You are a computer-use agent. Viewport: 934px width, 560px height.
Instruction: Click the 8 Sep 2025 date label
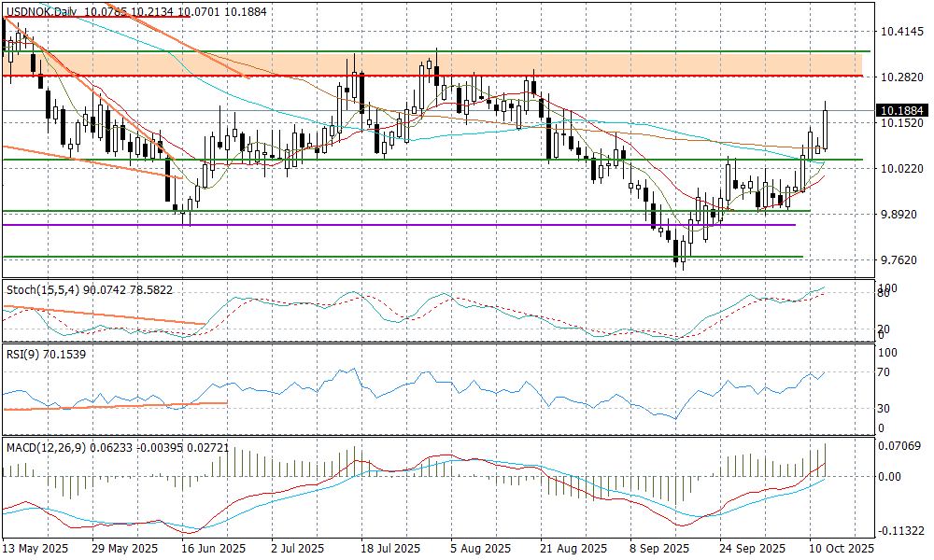(658, 549)
